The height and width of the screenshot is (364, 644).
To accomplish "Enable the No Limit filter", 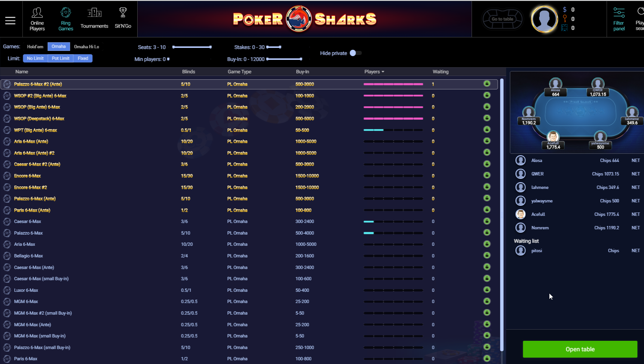I will pos(35,58).
